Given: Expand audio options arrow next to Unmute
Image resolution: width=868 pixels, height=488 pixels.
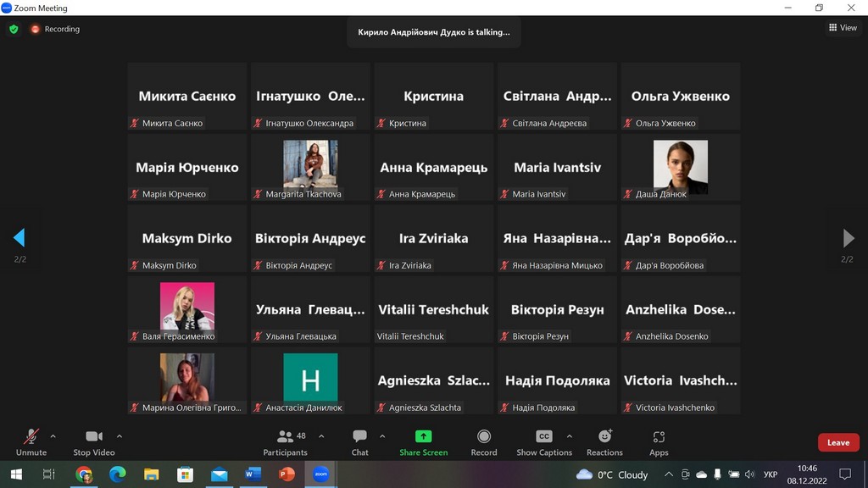Looking at the screenshot, I should click(x=53, y=436).
